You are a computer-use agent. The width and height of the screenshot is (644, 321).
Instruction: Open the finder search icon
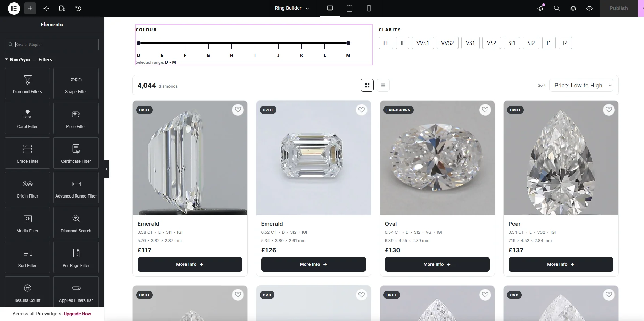tap(557, 8)
